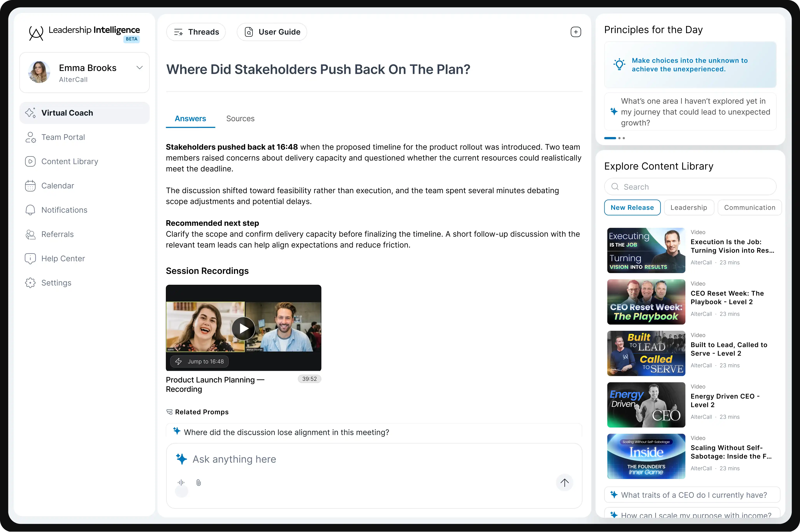This screenshot has width=800, height=532.
Task: Select the New Release filter chip
Action: 632,208
